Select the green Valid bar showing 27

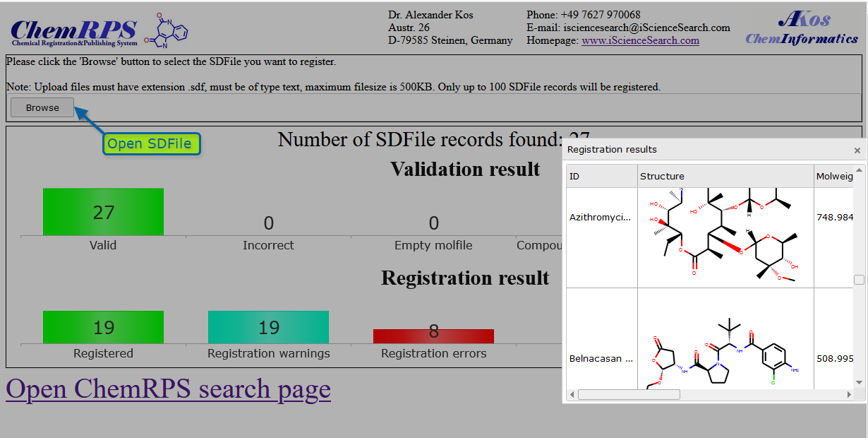tap(103, 212)
